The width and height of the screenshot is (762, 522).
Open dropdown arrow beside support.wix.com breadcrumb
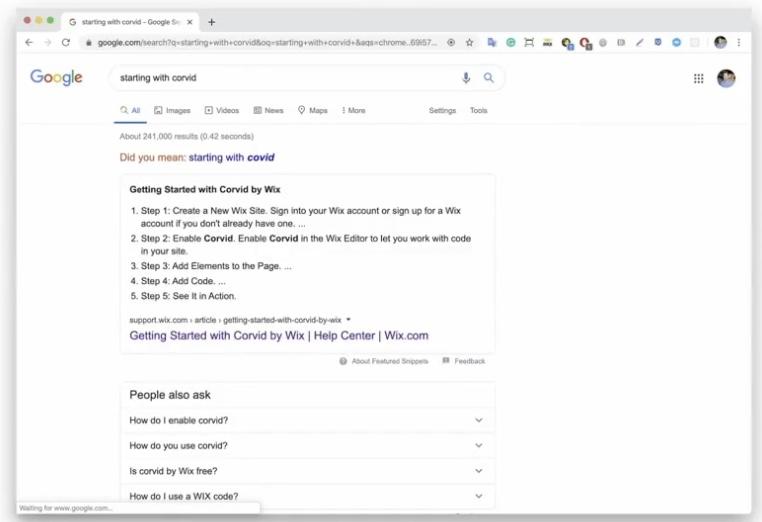(348, 320)
